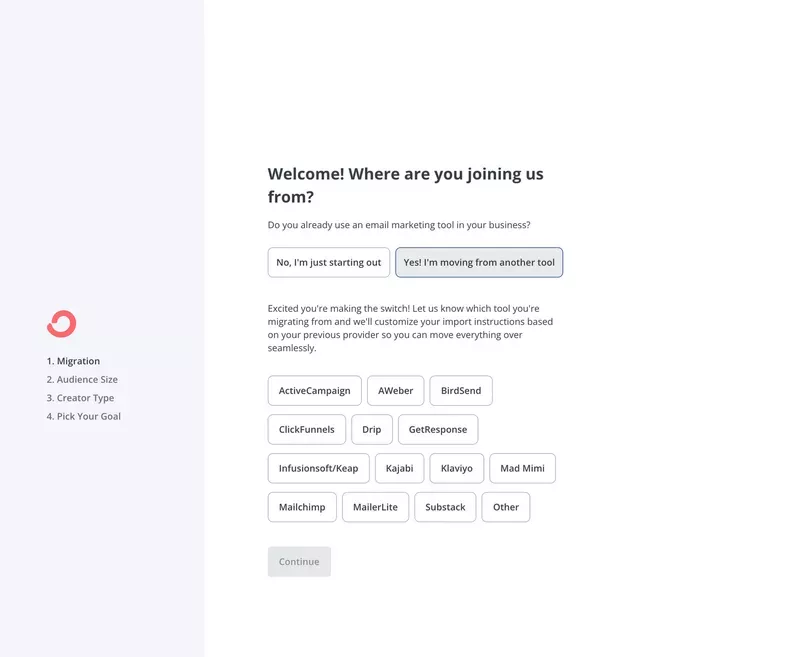Choose MailerLite from the grid

[375, 507]
